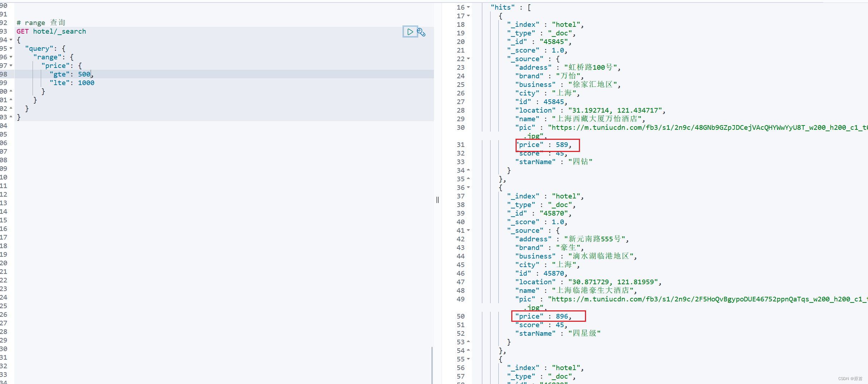
Task: Run the request with the play icon
Action: click(x=410, y=32)
